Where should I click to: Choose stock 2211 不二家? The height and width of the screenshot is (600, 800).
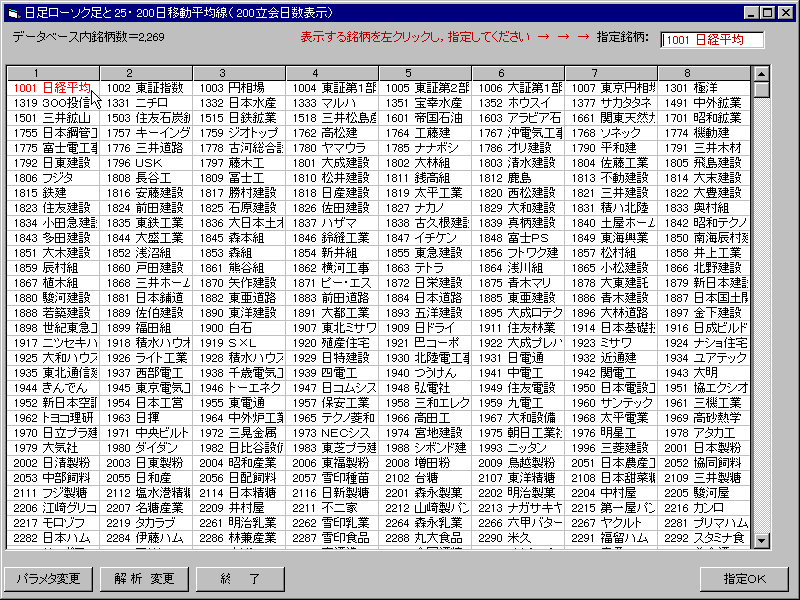tap(332, 507)
